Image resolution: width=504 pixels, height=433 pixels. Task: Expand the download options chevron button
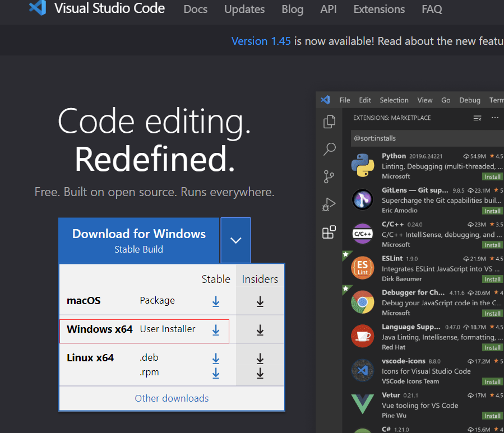[235, 240]
